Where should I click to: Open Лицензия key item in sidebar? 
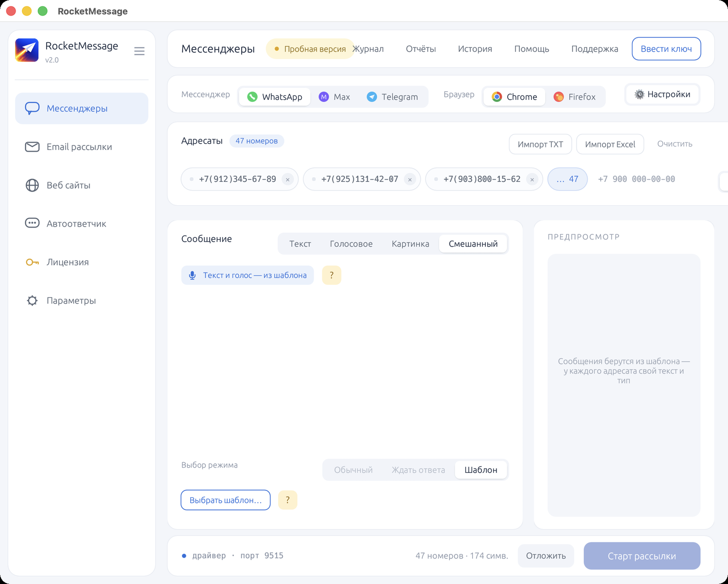[x=82, y=262]
